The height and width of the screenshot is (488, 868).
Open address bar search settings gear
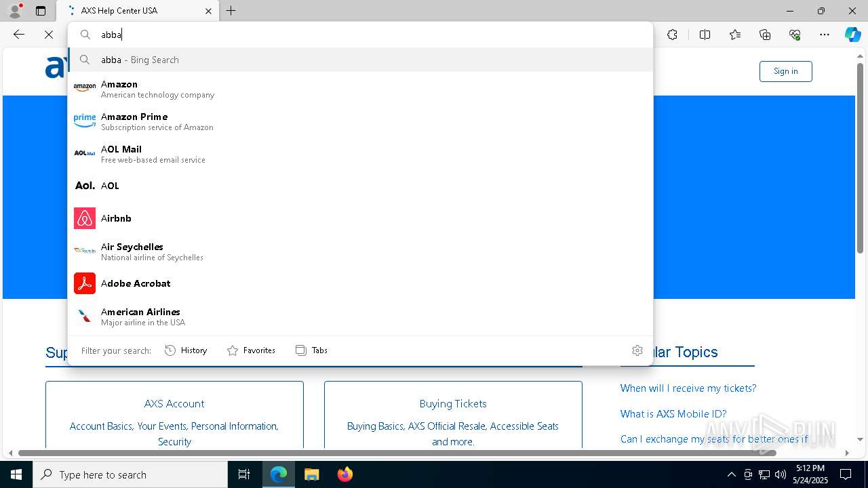[x=637, y=350]
